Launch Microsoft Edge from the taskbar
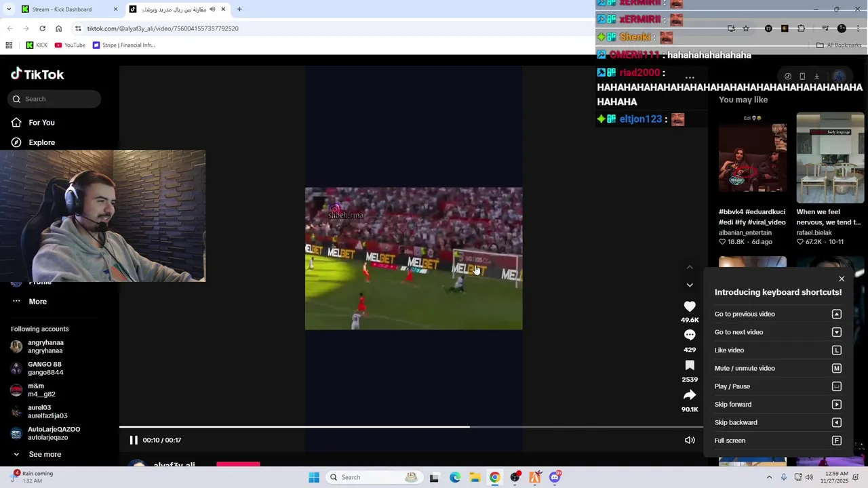The height and width of the screenshot is (488, 868). [455, 477]
